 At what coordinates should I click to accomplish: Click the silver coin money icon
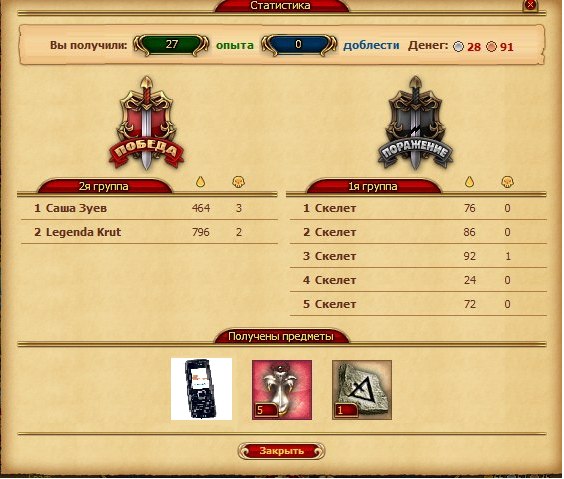tap(458, 47)
